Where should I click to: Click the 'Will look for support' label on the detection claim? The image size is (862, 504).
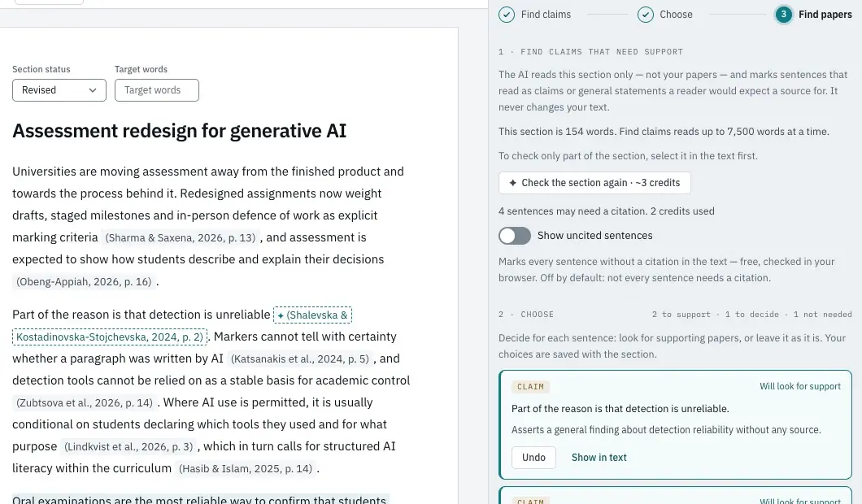tap(800, 386)
